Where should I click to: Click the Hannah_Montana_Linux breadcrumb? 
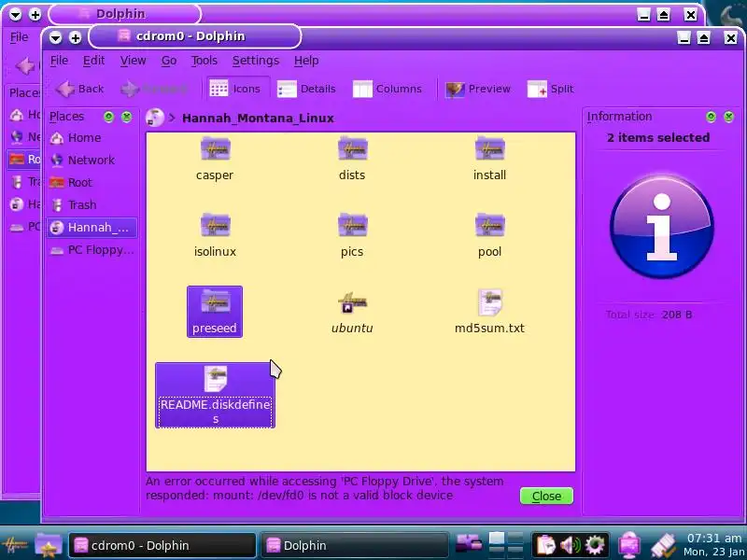pyautogui.click(x=258, y=119)
